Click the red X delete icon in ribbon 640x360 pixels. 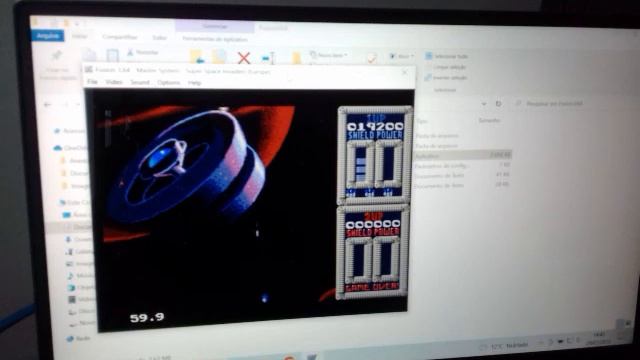244,58
